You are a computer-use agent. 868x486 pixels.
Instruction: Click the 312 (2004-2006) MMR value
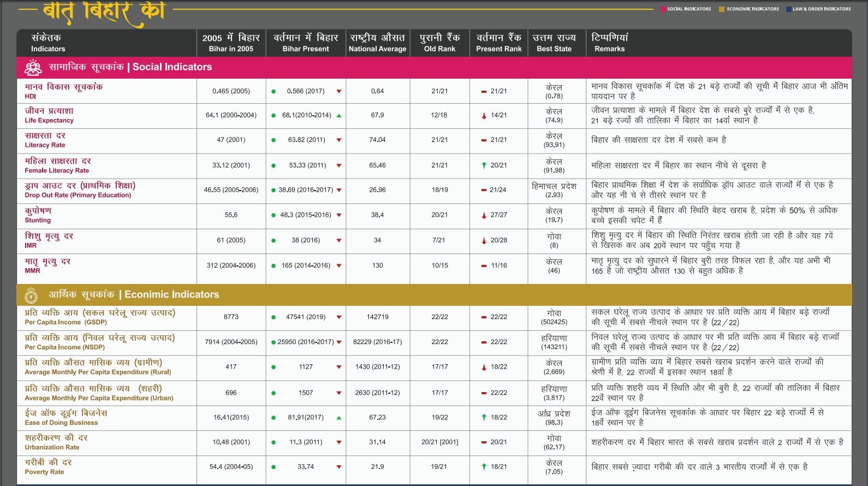[231, 265]
